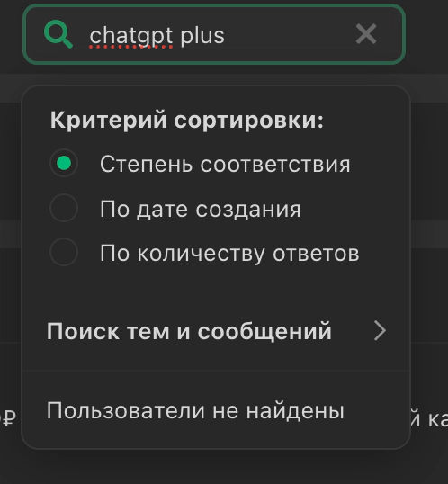Choose sorting by the По дате создания label
Viewport: 448px width, 484px height.
[200, 210]
